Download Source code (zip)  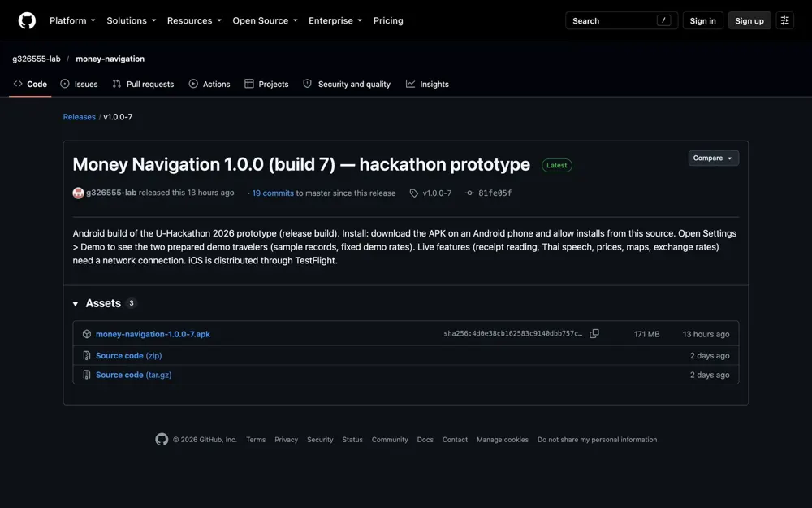tap(129, 356)
